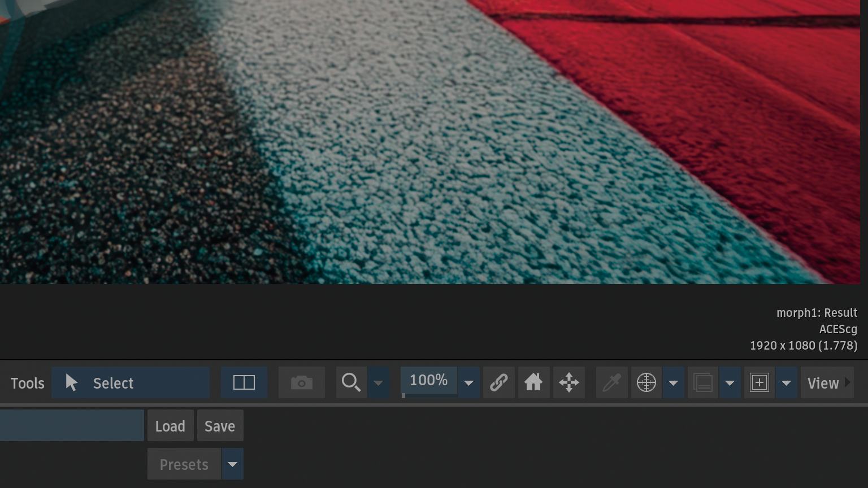Viewport: 868px width, 488px height.
Task: Click the crosshair target icon
Action: (x=646, y=383)
